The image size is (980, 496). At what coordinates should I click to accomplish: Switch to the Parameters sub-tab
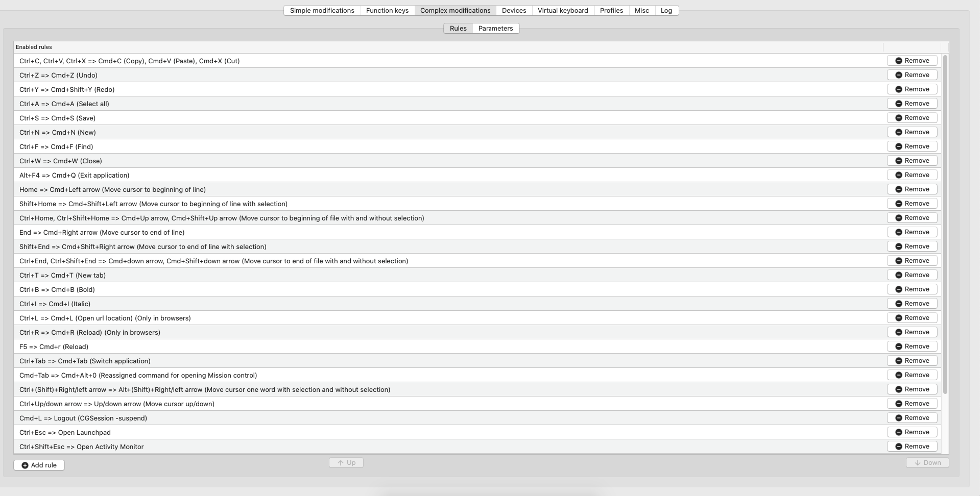495,29
